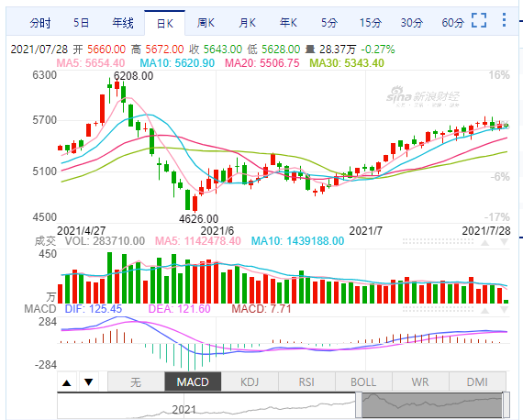Image resolution: width=523 pixels, height=420 pixels.
Task: Select the 月K monthly candlestick tab
Action: point(247,23)
